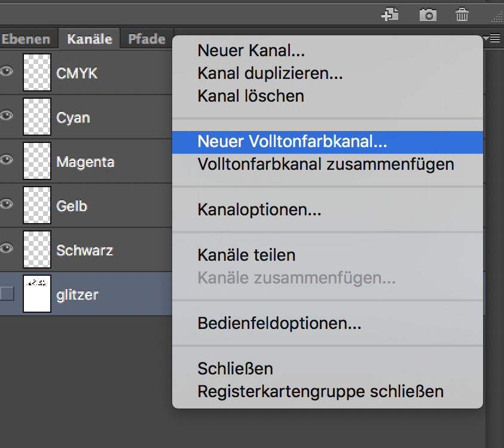Hide the CMYK composite channel
The height and width of the screenshot is (448, 504).
[x=7, y=72]
